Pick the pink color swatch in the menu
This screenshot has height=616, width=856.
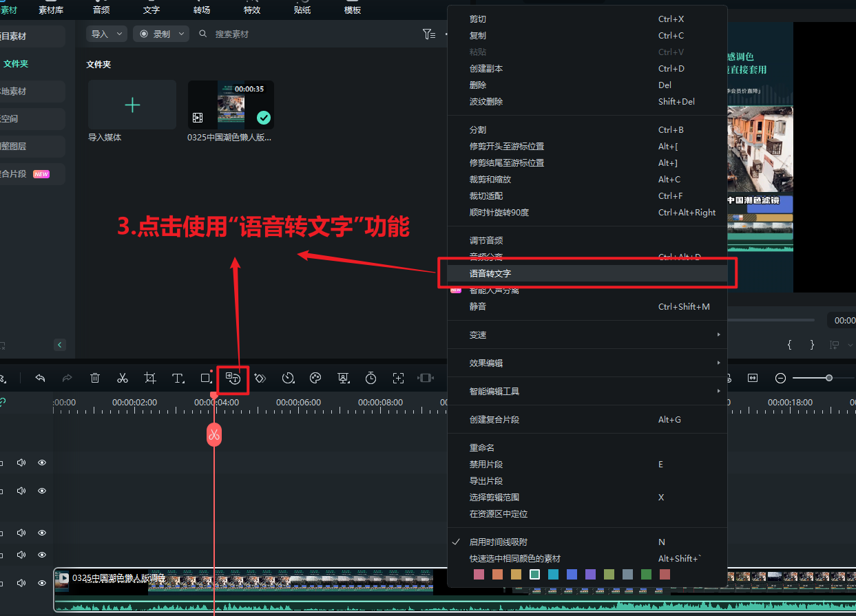[479, 574]
